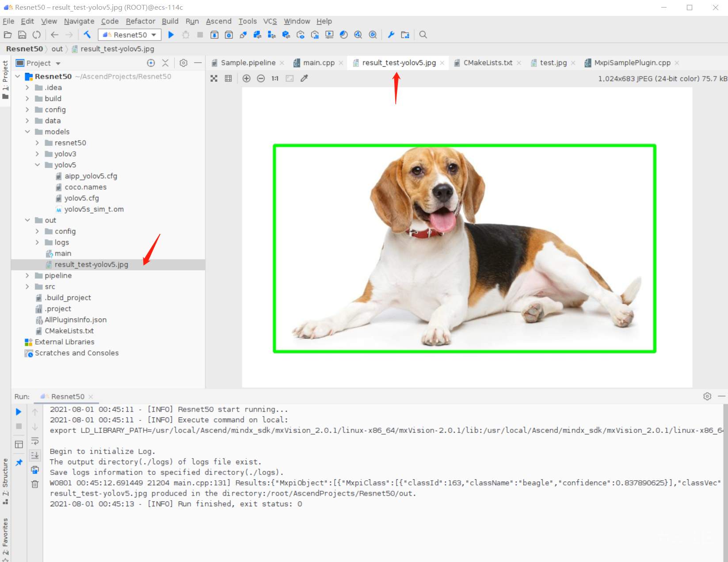The image size is (728, 562).
Task: Click the fit zoom to window icon
Action: (290, 78)
